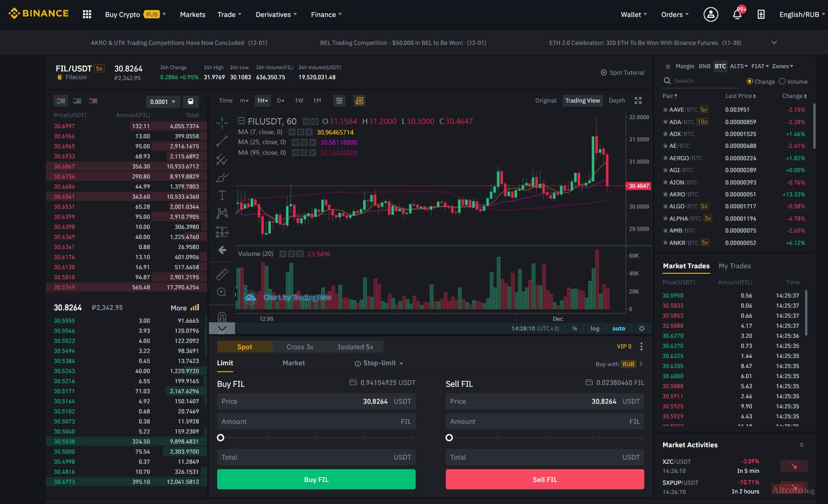Expand the announcements chevron
Screen dimensions: 828x504
[x=774, y=43]
